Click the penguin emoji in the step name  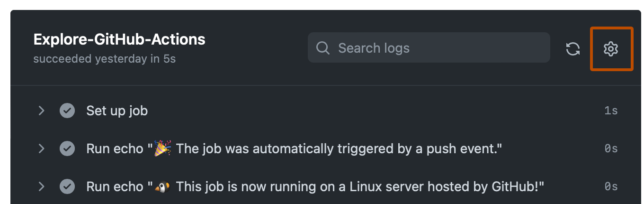tap(162, 187)
